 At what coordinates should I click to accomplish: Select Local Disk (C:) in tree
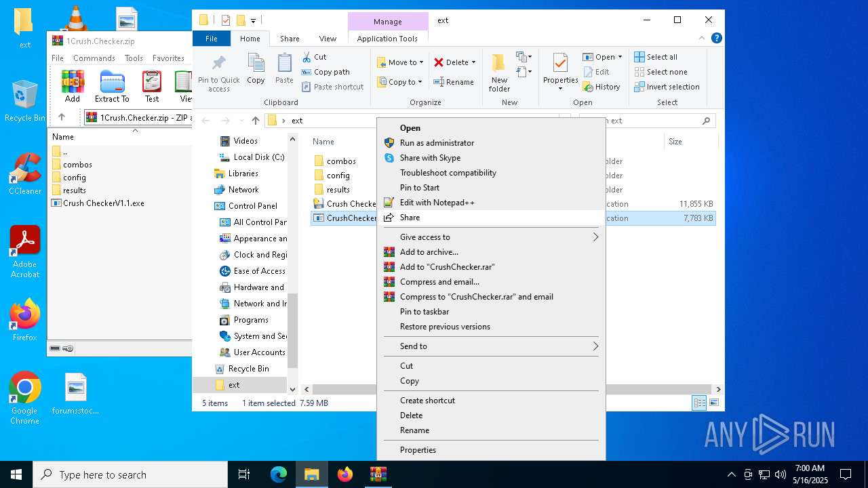click(x=252, y=157)
